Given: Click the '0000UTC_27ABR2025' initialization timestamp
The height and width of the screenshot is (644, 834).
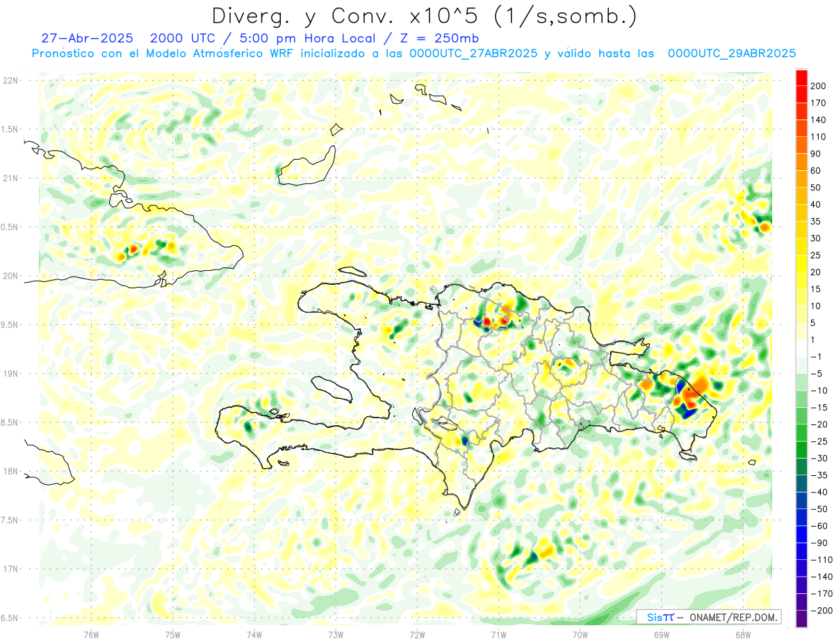Looking at the screenshot, I should (x=473, y=53).
